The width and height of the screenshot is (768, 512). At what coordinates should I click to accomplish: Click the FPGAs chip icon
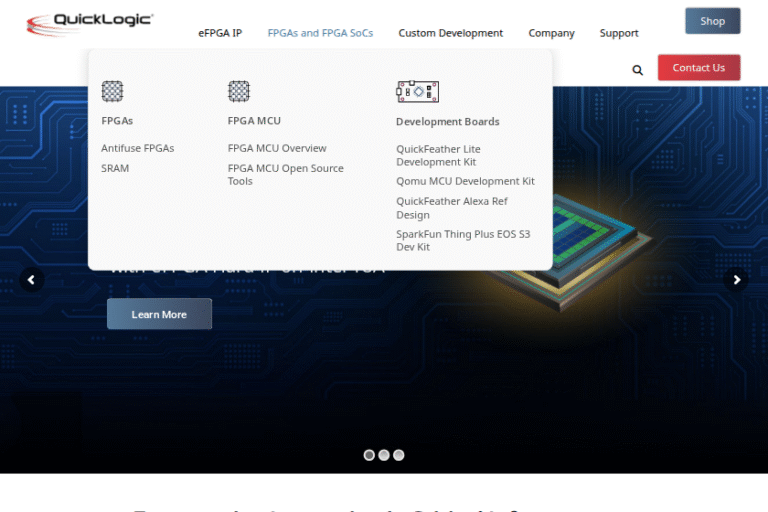pos(113,91)
